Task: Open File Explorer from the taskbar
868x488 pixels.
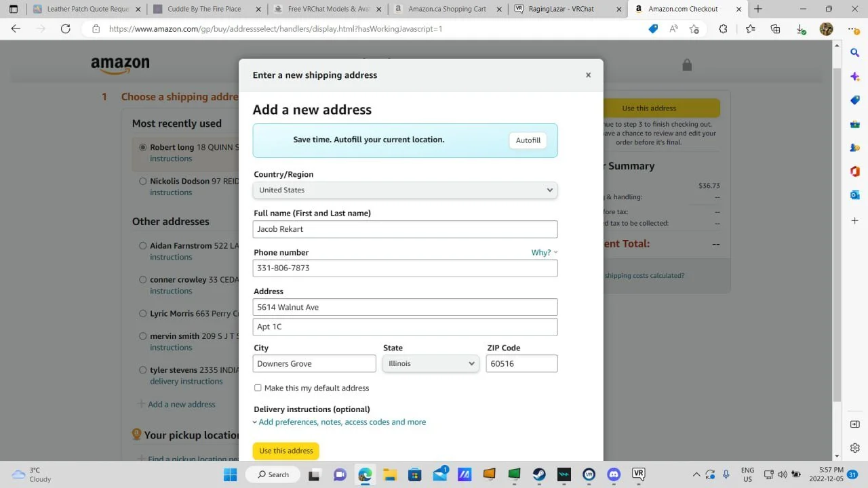Action: click(389, 474)
